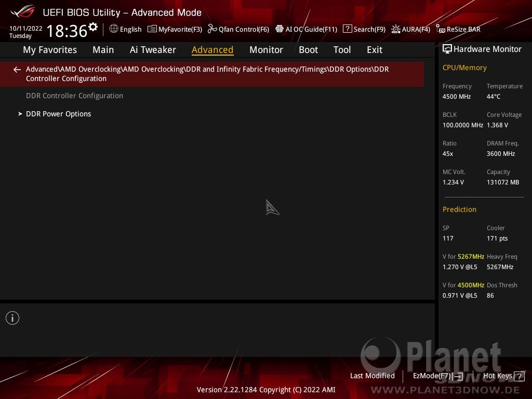
Task: Click the Heavy Freq 5267MHz value
Action: [x=500, y=267]
